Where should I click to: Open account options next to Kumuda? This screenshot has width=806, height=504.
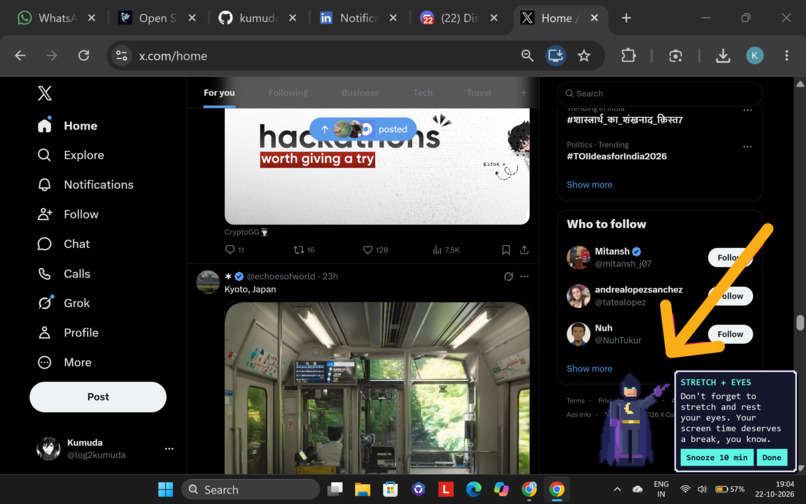tap(169, 448)
